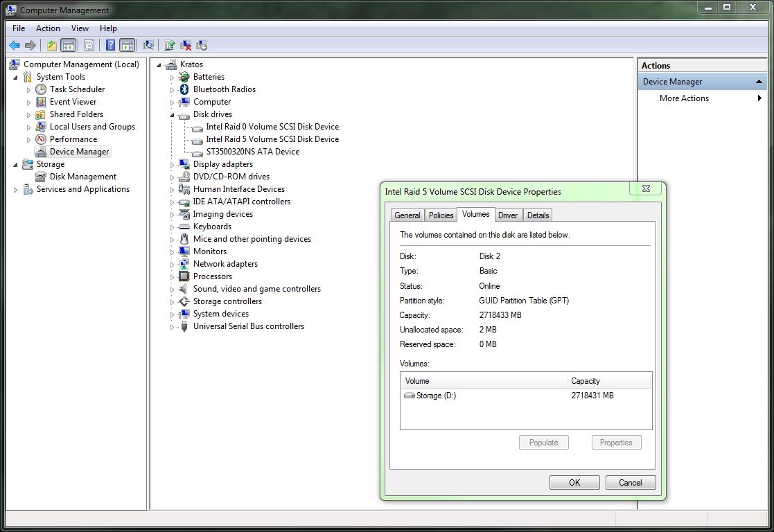
Task: Click the blue Help question mark icon
Action: point(111,46)
